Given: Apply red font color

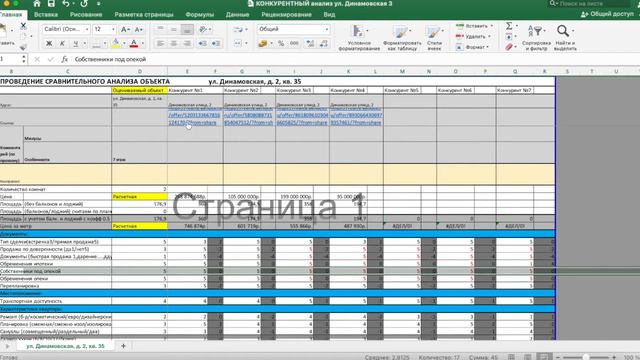Looking at the screenshot, I should tap(133, 43).
